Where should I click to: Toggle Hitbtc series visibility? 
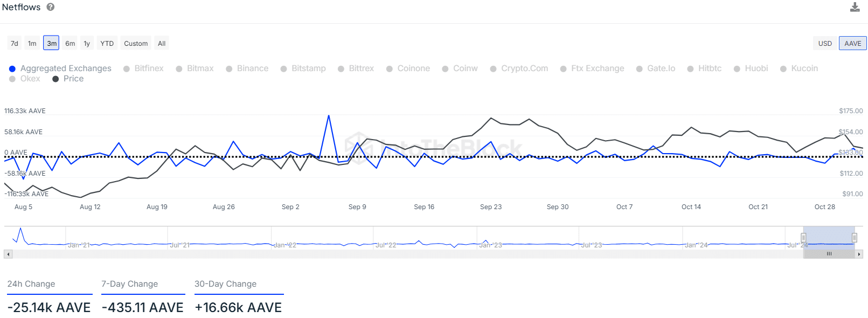pos(704,68)
